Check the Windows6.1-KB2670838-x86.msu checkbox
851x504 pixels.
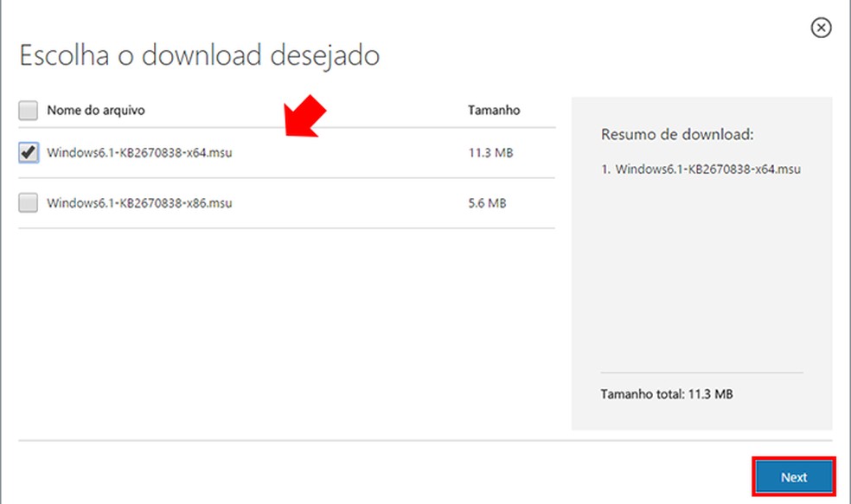29,203
